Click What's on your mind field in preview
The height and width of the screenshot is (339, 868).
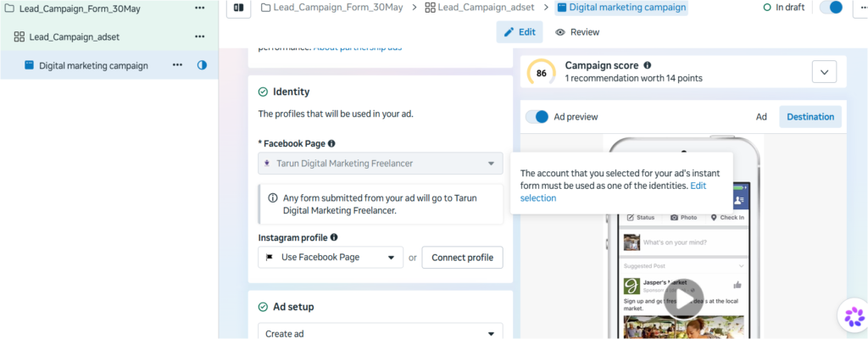point(675,242)
